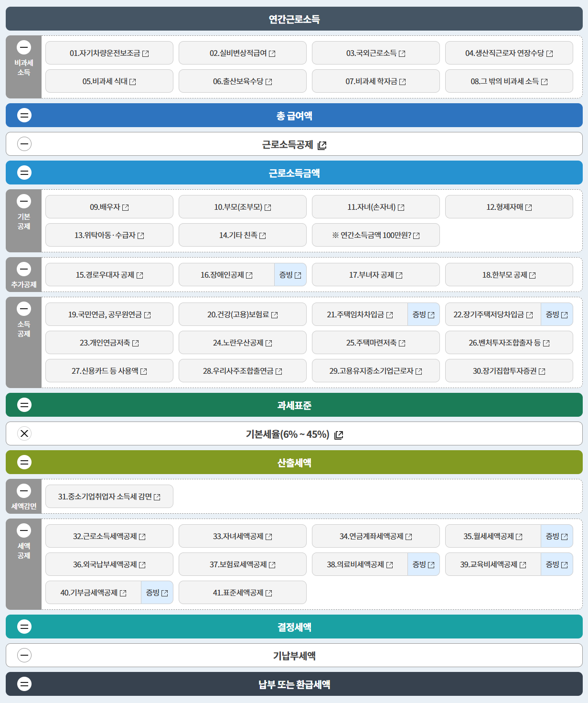Open 15.경로우대자 공제 item
This screenshot has width=588, height=703.
(109, 275)
